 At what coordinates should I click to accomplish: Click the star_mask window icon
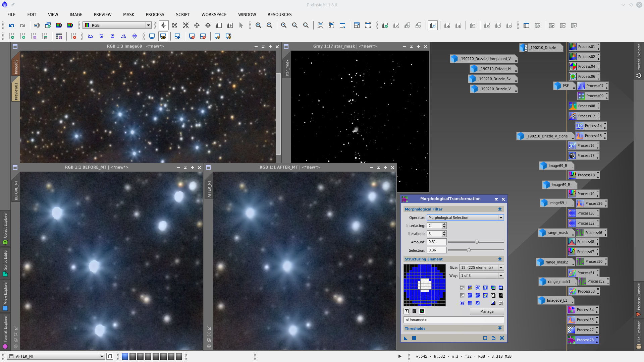[x=286, y=47]
